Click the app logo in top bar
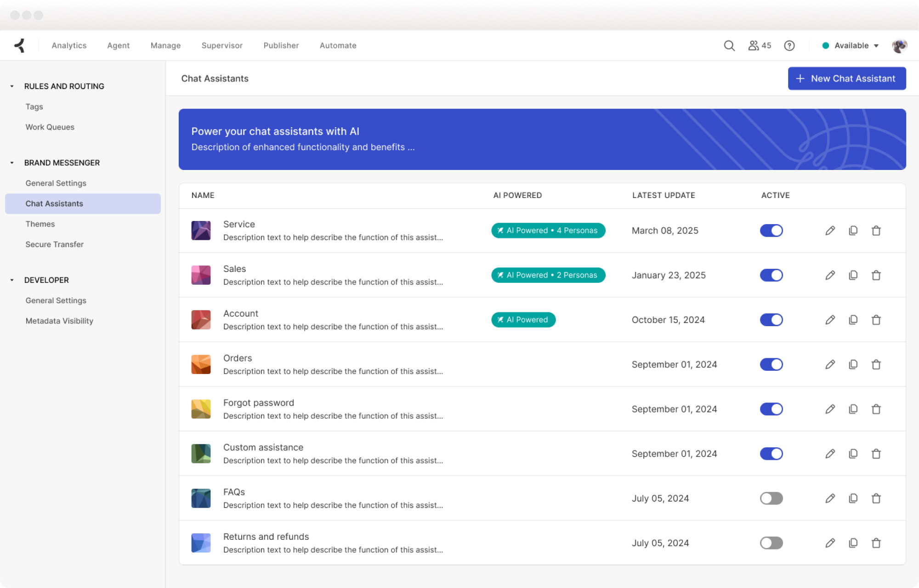 point(19,45)
